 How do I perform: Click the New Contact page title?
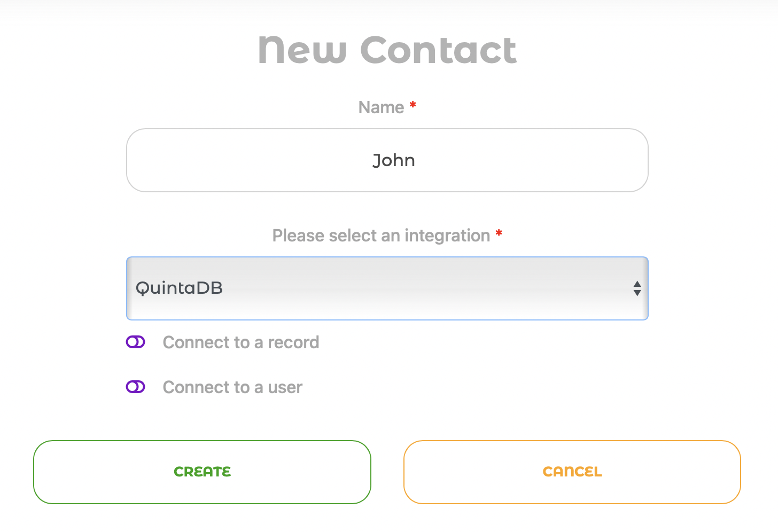[387, 50]
